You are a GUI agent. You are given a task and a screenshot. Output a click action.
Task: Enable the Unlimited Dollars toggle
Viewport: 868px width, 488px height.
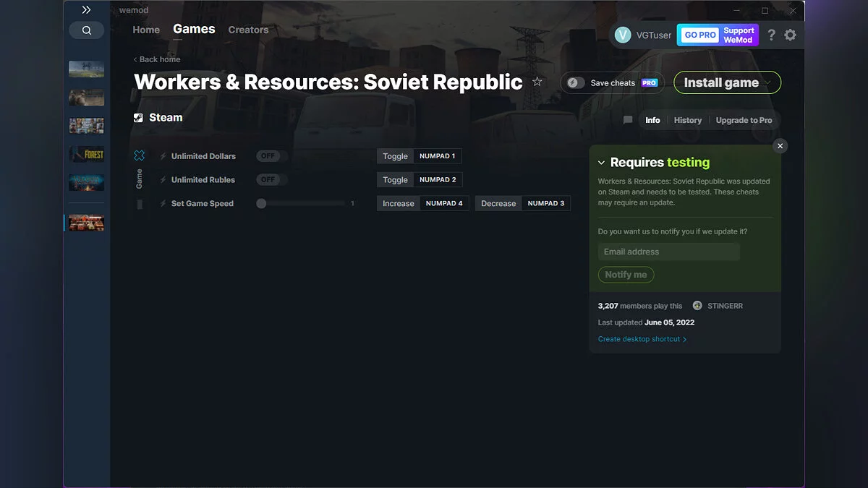[x=269, y=155]
